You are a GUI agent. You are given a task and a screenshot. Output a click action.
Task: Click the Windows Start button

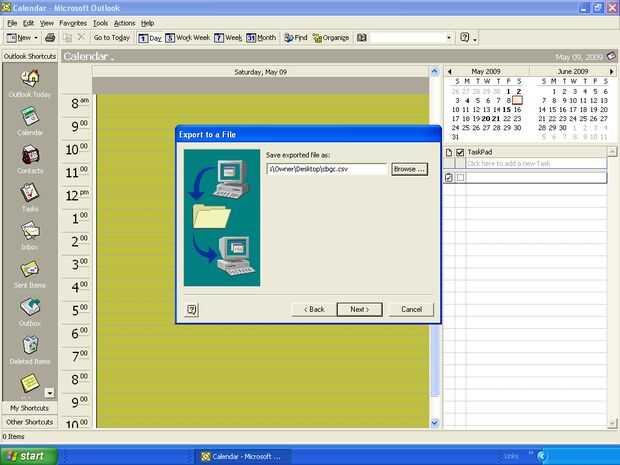click(x=28, y=456)
